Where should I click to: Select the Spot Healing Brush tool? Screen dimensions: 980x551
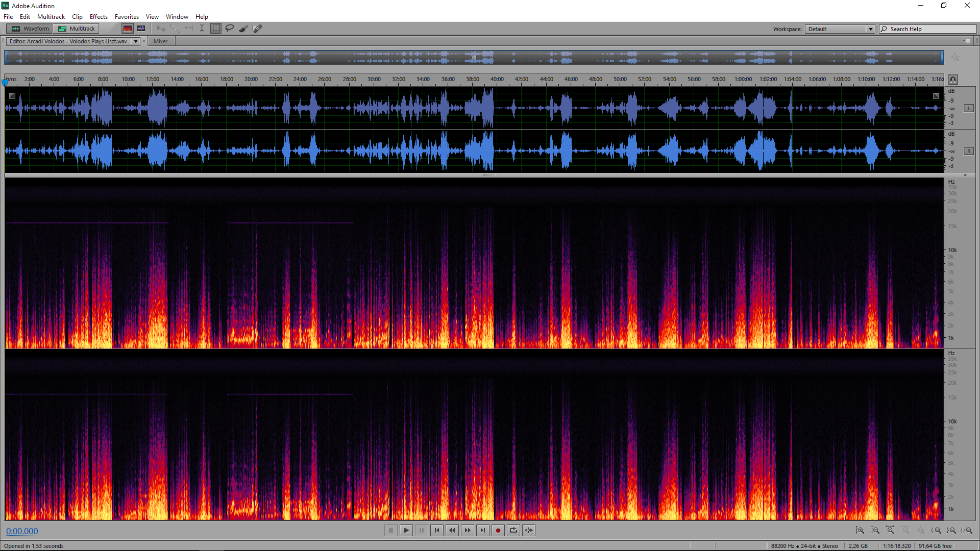257,29
